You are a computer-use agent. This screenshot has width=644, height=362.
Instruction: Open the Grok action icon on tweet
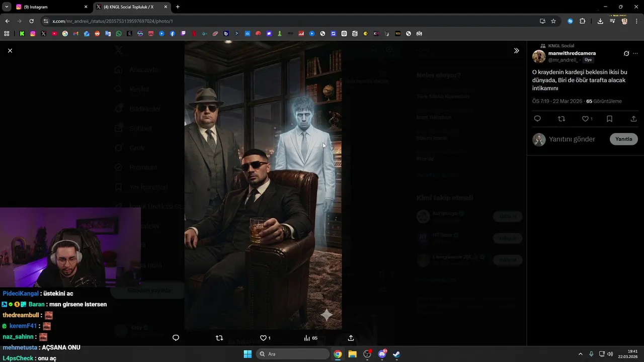[626, 53]
